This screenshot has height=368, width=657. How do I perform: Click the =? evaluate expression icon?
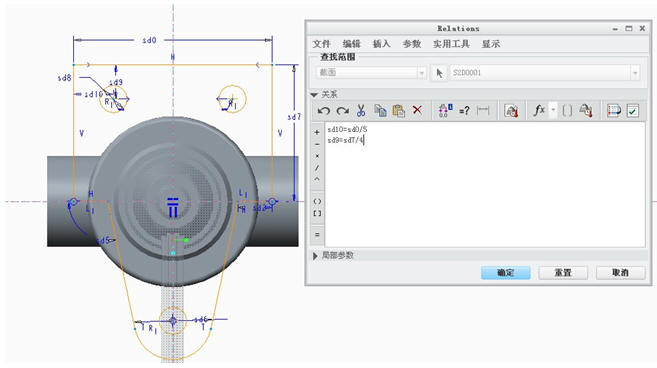tap(464, 111)
